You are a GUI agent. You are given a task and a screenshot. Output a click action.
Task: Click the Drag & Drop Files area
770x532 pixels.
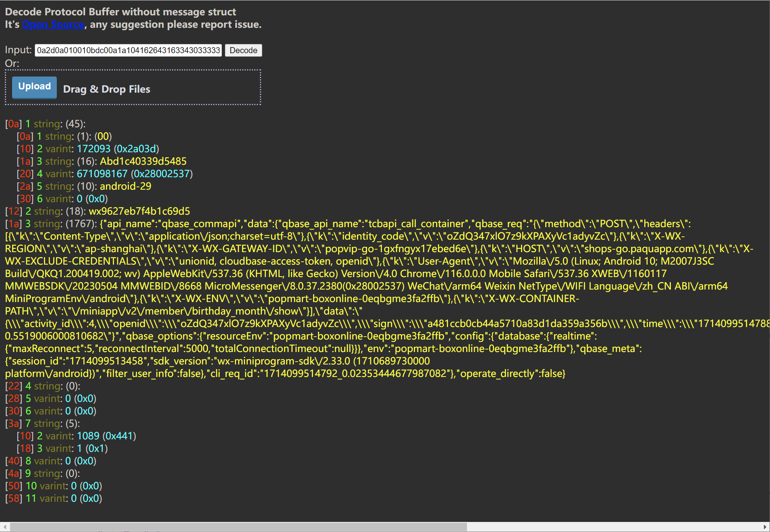(x=107, y=89)
